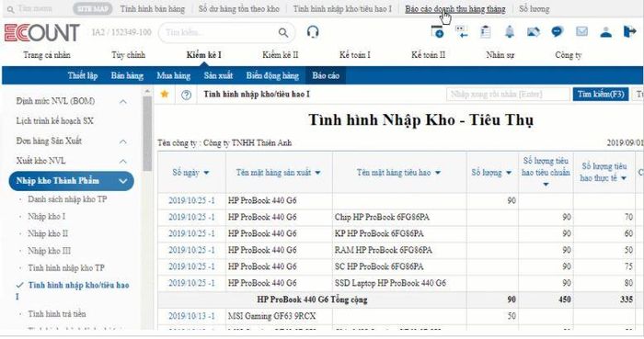The width and height of the screenshot is (644, 339).
Task: Open Mua hàng submenu
Action: point(173,75)
